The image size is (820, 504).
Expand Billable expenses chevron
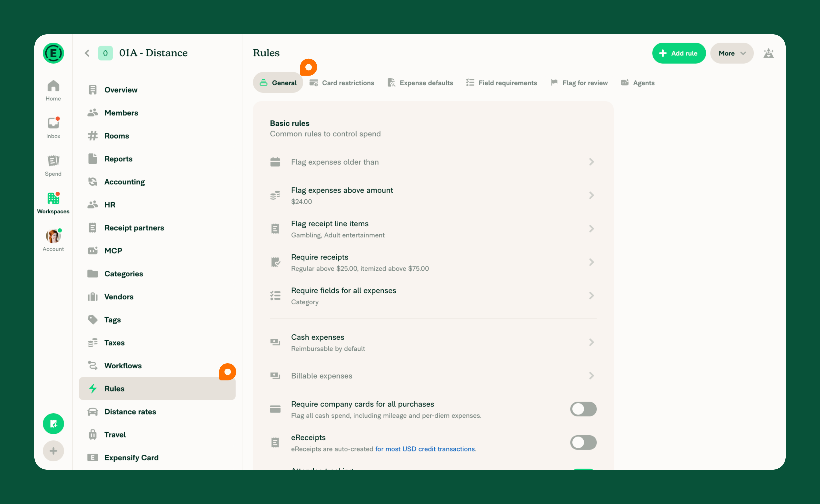(591, 376)
